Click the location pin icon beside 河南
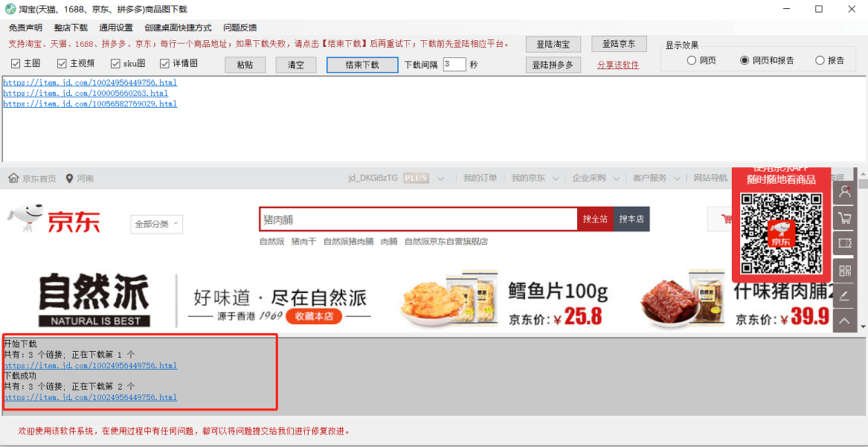 [x=69, y=179]
